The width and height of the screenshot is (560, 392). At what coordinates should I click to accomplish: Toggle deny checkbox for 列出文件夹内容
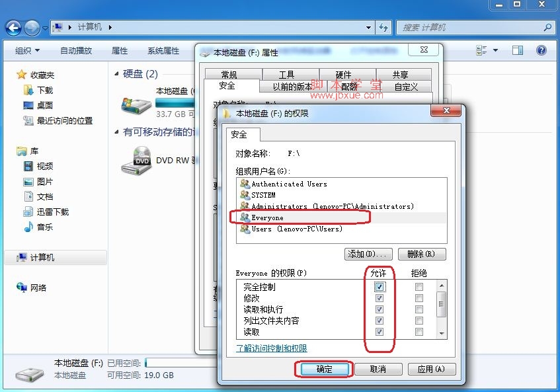[419, 321]
